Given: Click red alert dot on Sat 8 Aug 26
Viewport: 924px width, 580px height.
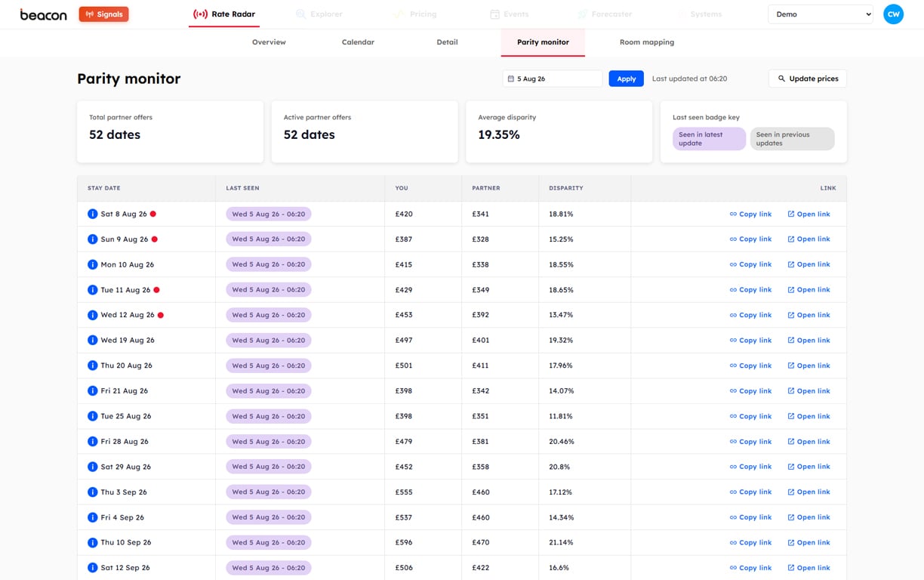Looking at the screenshot, I should click(153, 214).
